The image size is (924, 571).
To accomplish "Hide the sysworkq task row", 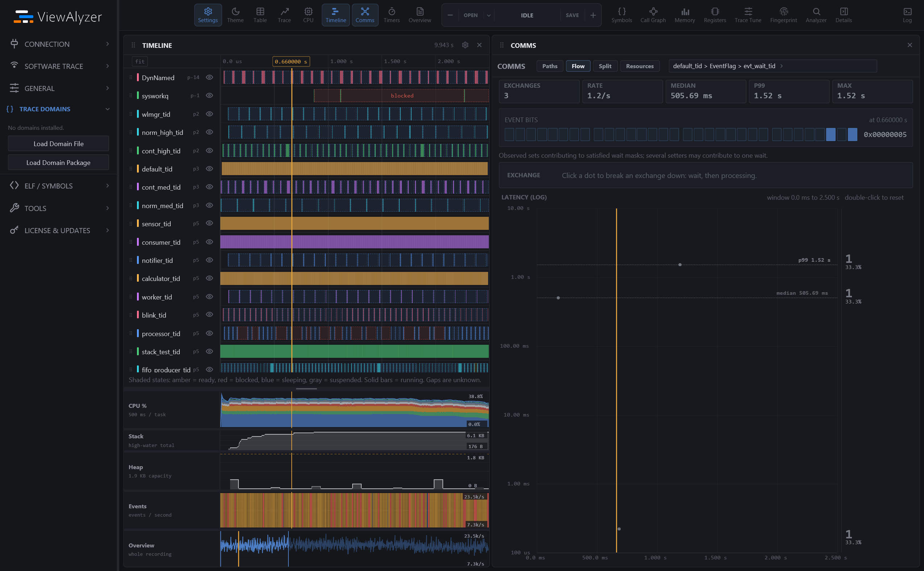I will click(209, 96).
